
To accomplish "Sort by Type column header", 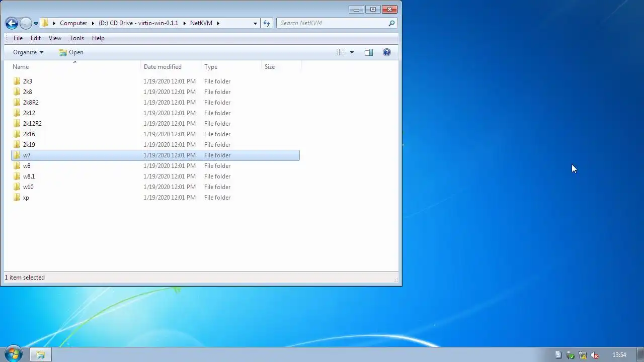I will click(x=231, y=67).
